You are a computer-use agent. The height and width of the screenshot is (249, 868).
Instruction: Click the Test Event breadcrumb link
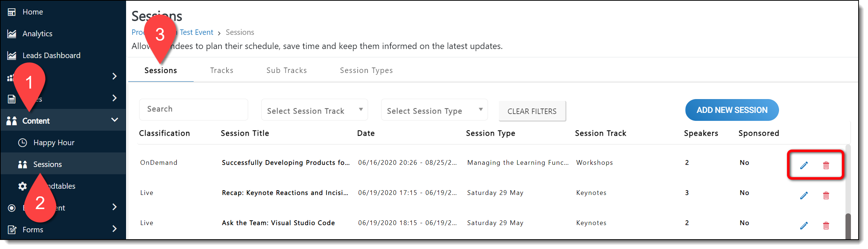click(196, 32)
